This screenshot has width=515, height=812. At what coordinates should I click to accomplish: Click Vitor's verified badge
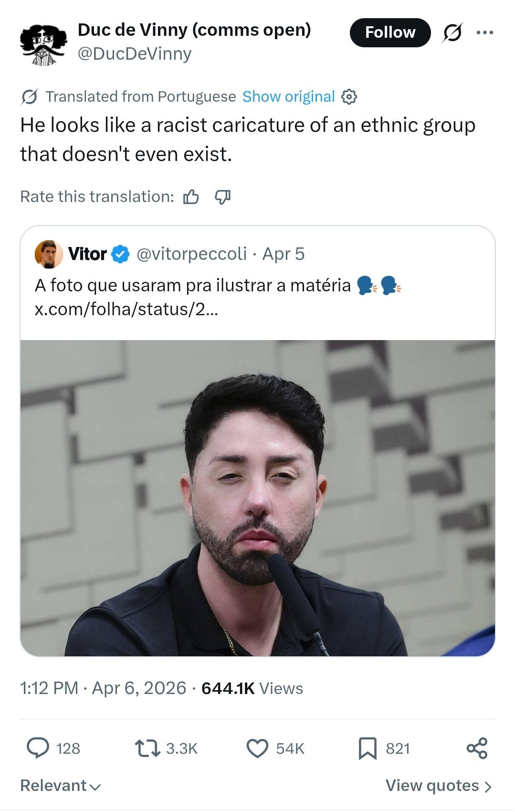(x=120, y=254)
